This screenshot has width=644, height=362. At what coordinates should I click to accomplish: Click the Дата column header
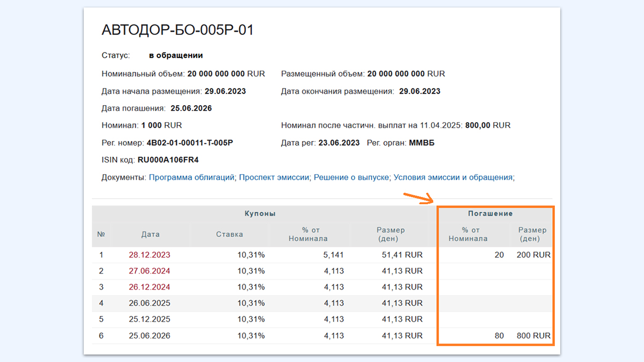click(x=150, y=234)
